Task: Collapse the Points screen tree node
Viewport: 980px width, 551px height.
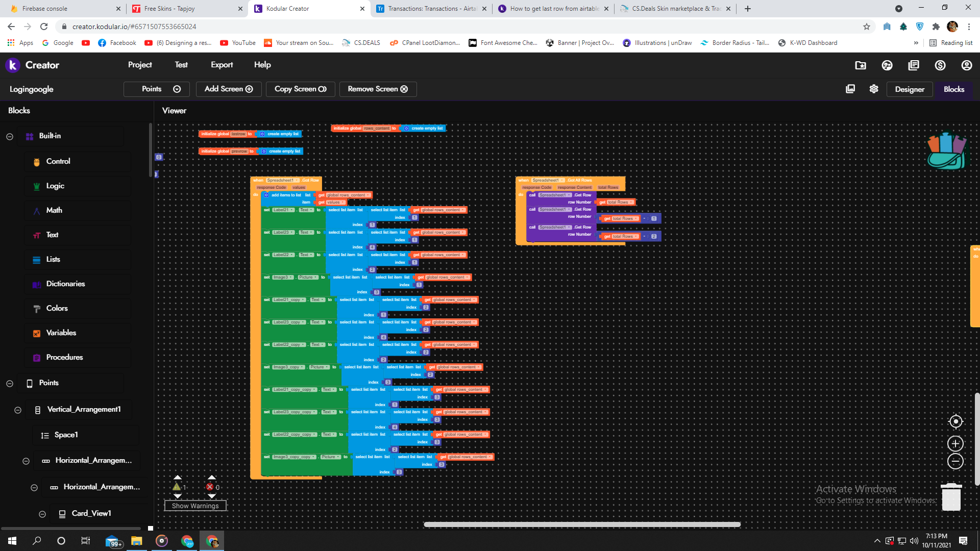Action: pos(10,383)
